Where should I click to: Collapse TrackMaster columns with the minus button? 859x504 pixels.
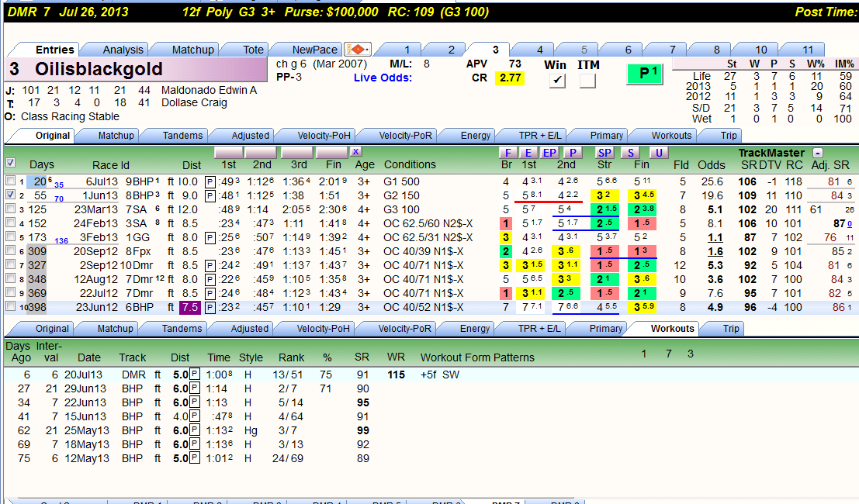tap(818, 153)
